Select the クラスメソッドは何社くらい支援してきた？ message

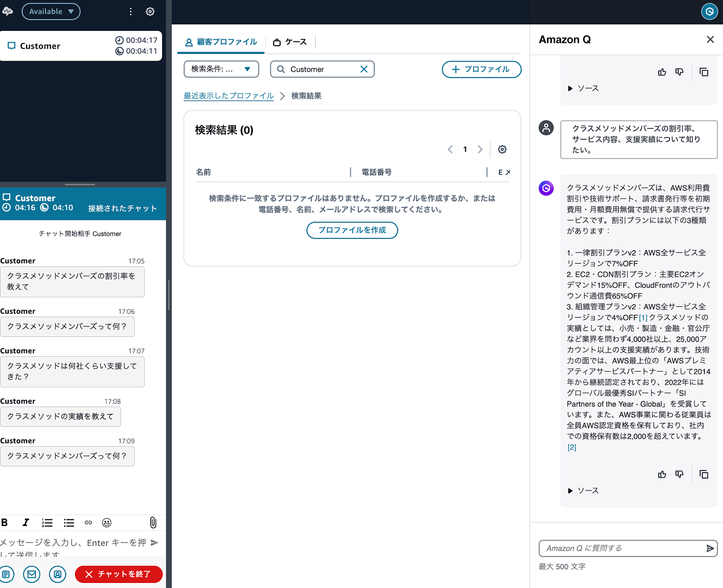72,372
